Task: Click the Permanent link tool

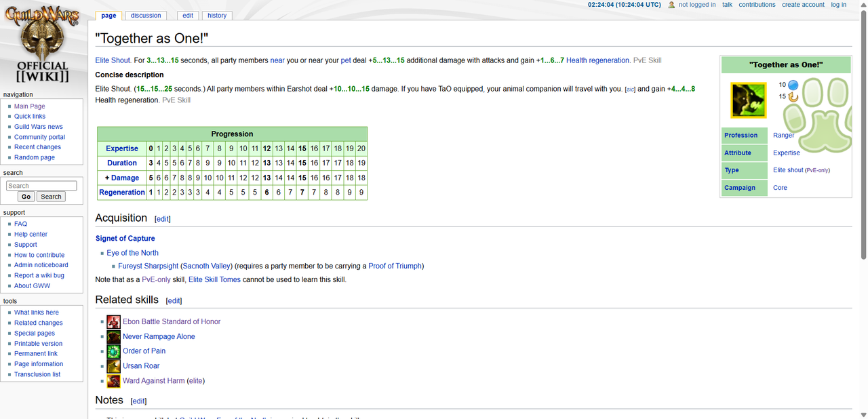Action: coord(36,354)
